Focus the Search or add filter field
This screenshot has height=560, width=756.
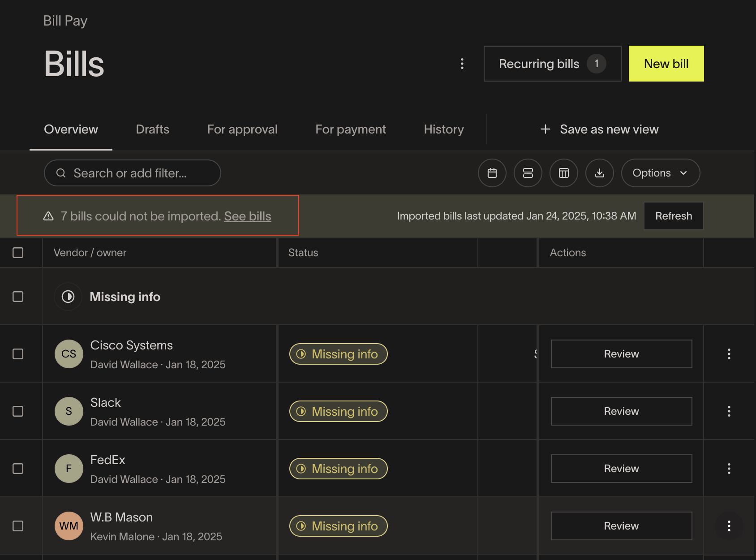tap(133, 173)
